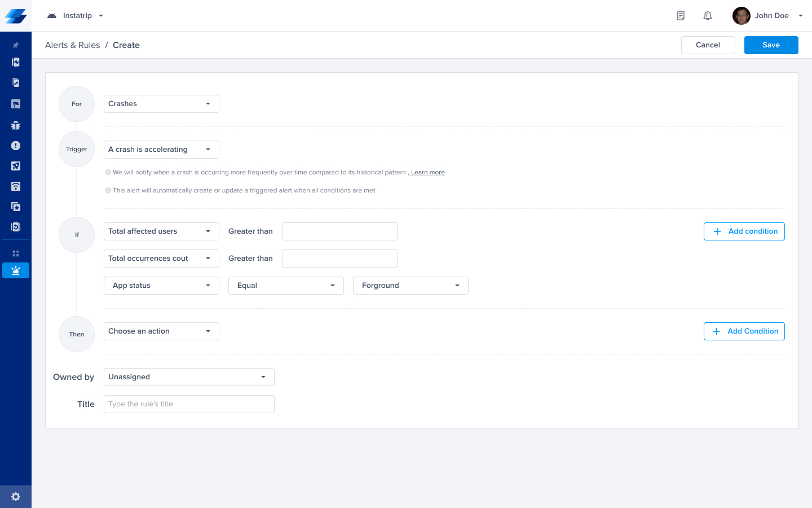Open the Owned by 'Unassigned' dropdown
Viewport: 812px width, 508px height.
(x=189, y=377)
